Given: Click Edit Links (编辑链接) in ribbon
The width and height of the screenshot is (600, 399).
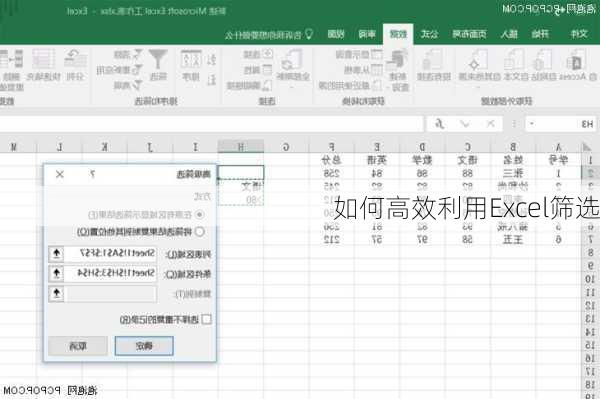Looking at the screenshot, I should 249,85.
